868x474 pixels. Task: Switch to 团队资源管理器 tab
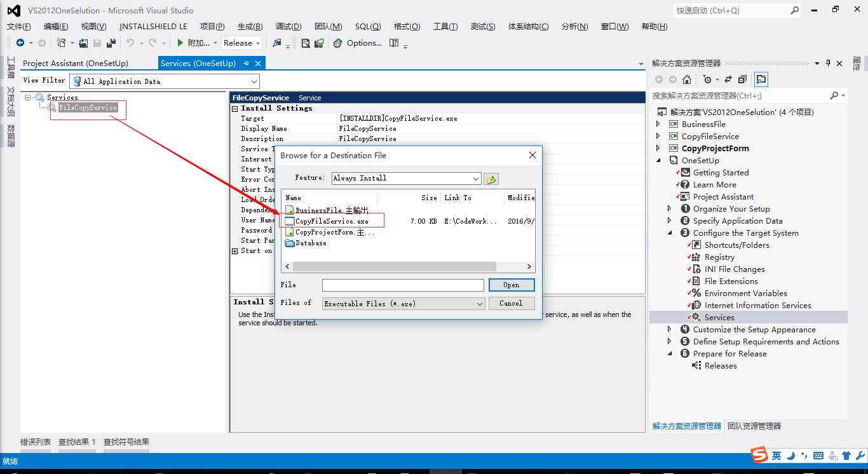click(x=754, y=426)
